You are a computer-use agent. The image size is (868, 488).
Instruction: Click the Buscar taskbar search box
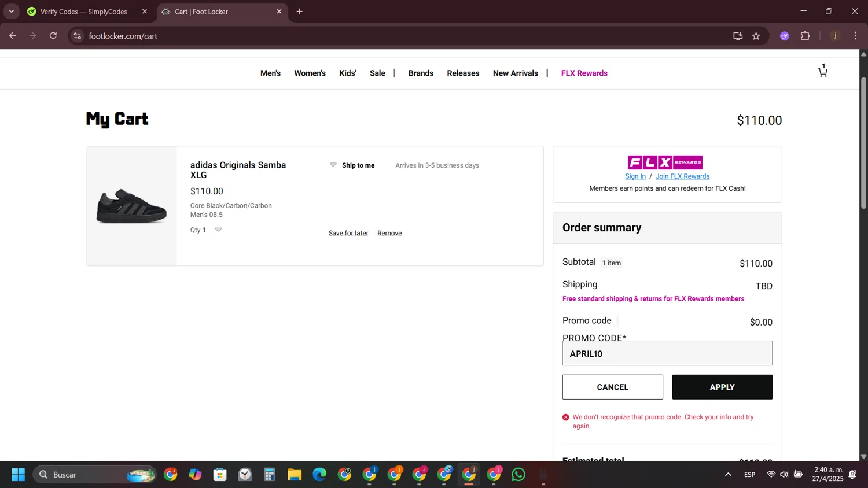94,475
